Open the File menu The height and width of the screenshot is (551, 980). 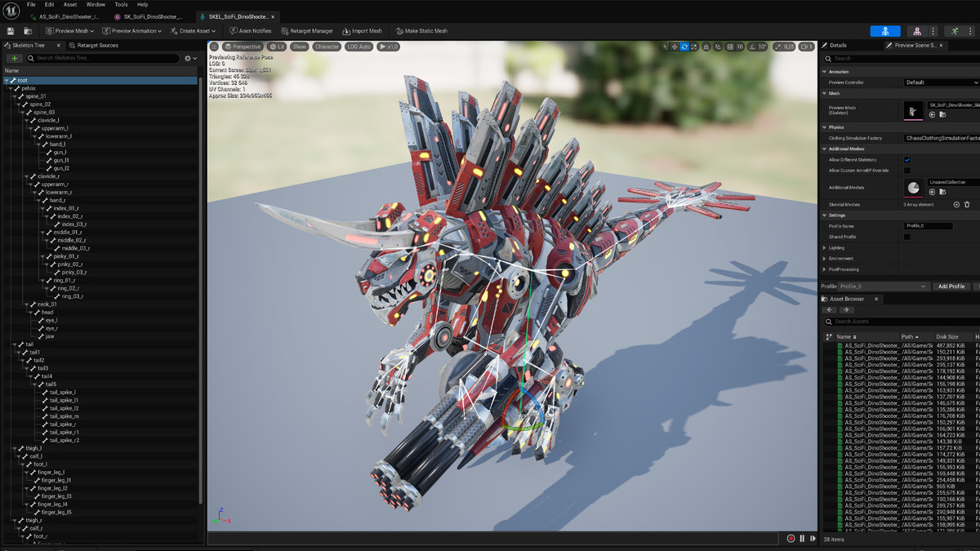[31, 4]
